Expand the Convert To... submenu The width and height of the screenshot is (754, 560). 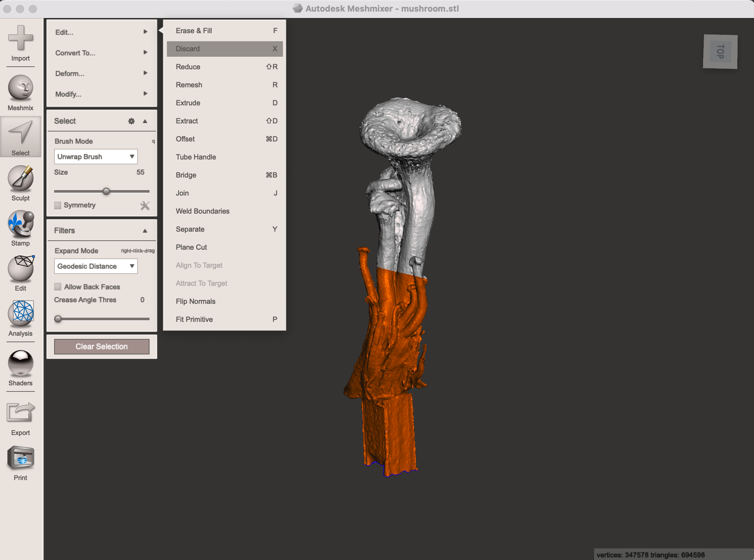pos(101,53)
